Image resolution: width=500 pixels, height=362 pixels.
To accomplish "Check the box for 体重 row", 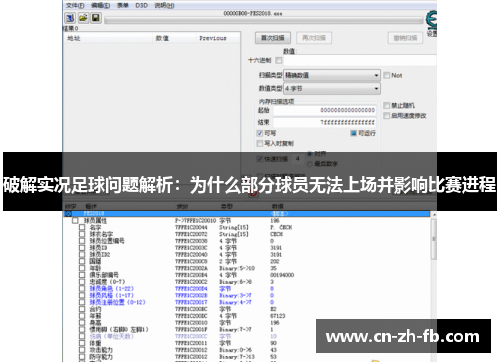I will click(82, 343).
